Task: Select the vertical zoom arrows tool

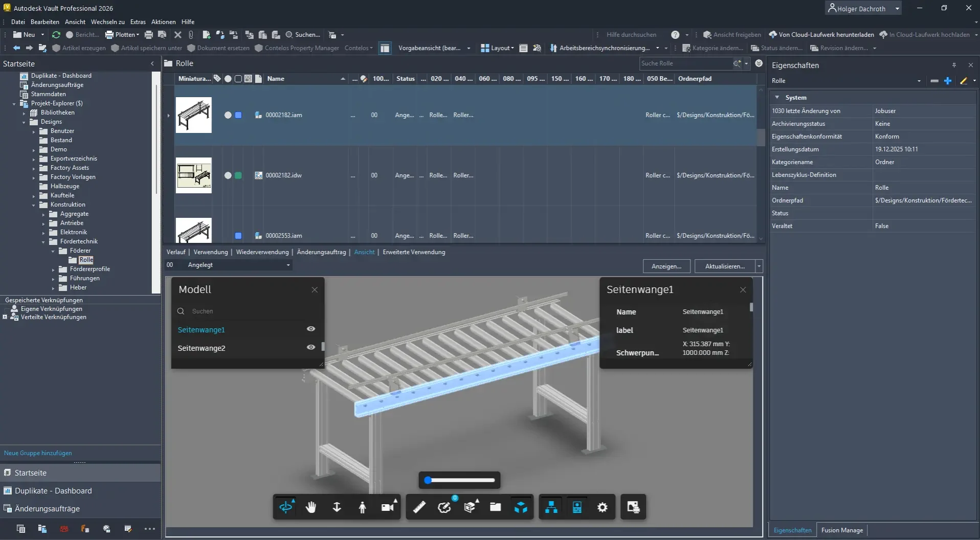Action: click(x=337, y=507)
